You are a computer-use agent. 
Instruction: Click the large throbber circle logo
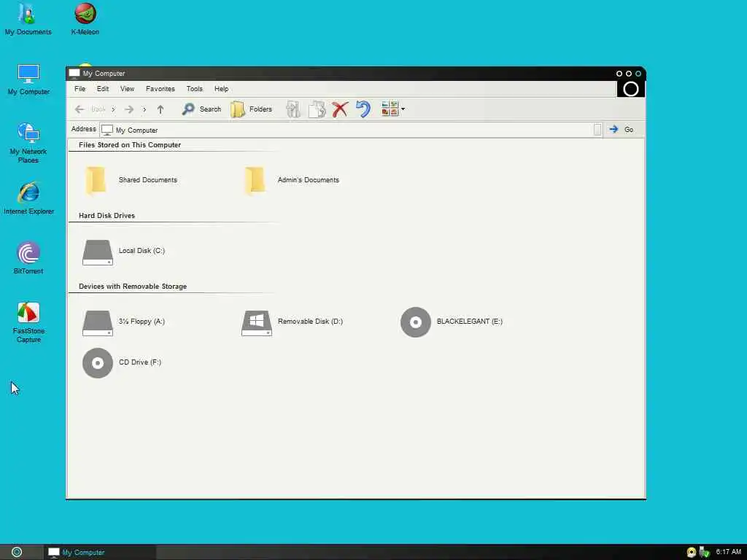click(x=631, y=89)
